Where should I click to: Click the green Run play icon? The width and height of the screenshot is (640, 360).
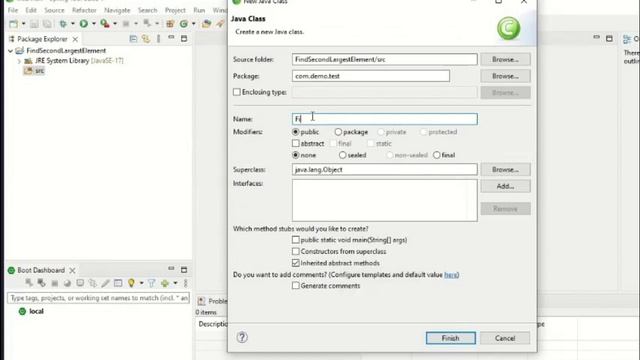tap(84, 24)
